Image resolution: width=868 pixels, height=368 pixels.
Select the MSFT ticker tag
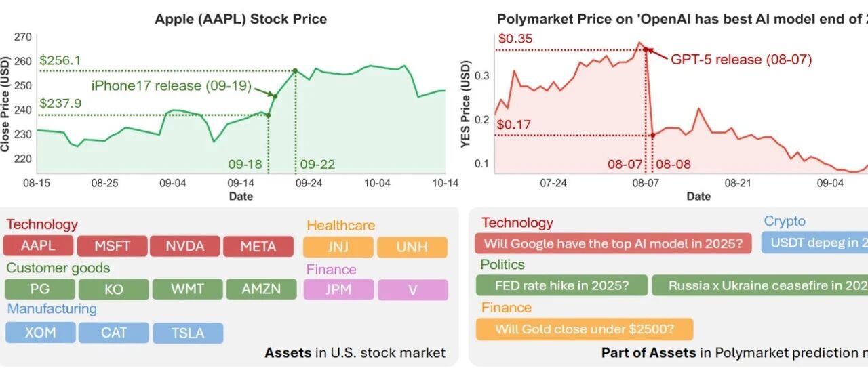(x=112, y=246)
